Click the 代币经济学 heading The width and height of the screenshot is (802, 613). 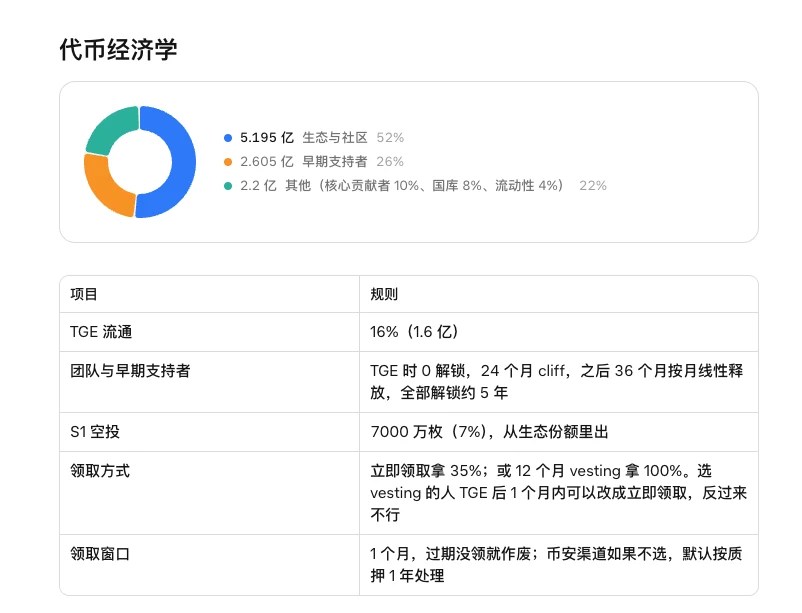[118, 50]
